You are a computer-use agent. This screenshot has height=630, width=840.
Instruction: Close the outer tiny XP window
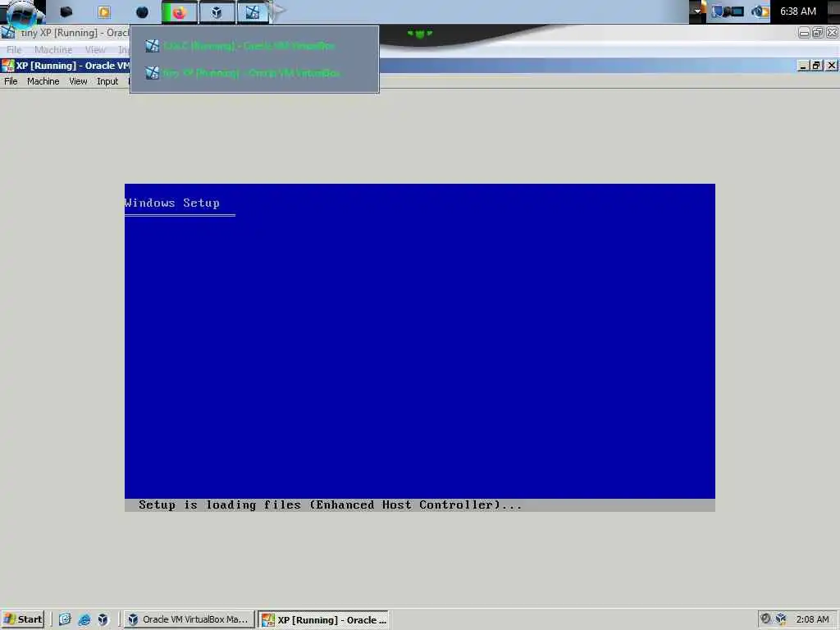[832, 33]
